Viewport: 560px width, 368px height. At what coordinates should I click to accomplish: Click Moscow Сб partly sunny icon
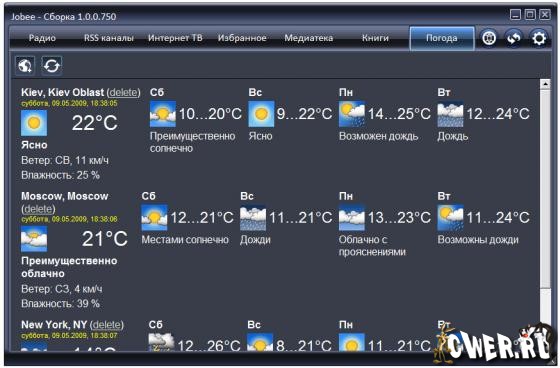154,218
